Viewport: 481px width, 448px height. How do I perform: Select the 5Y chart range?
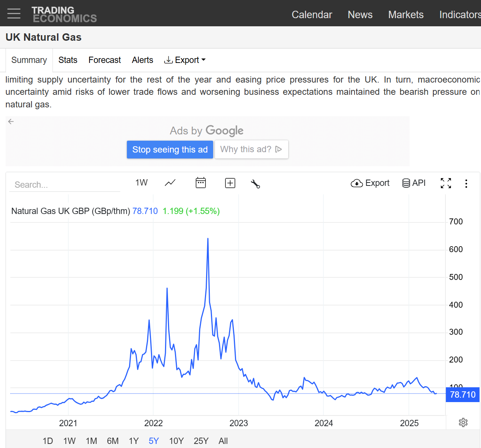click(x=154, y=441)
